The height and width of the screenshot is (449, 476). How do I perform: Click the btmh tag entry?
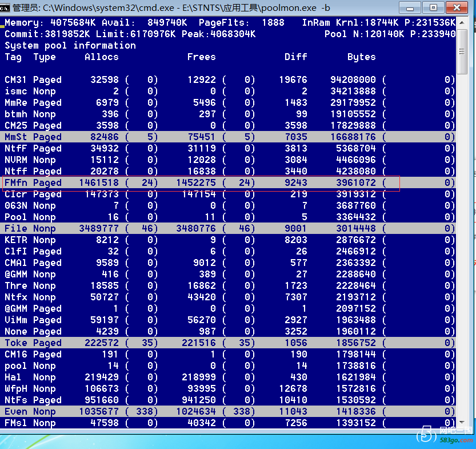(x=16, y=114)
